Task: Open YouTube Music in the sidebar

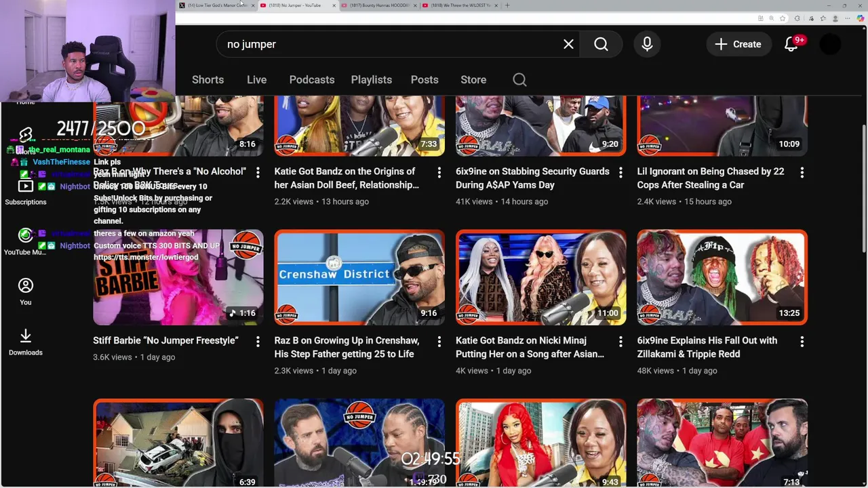Action: [25, 242]
